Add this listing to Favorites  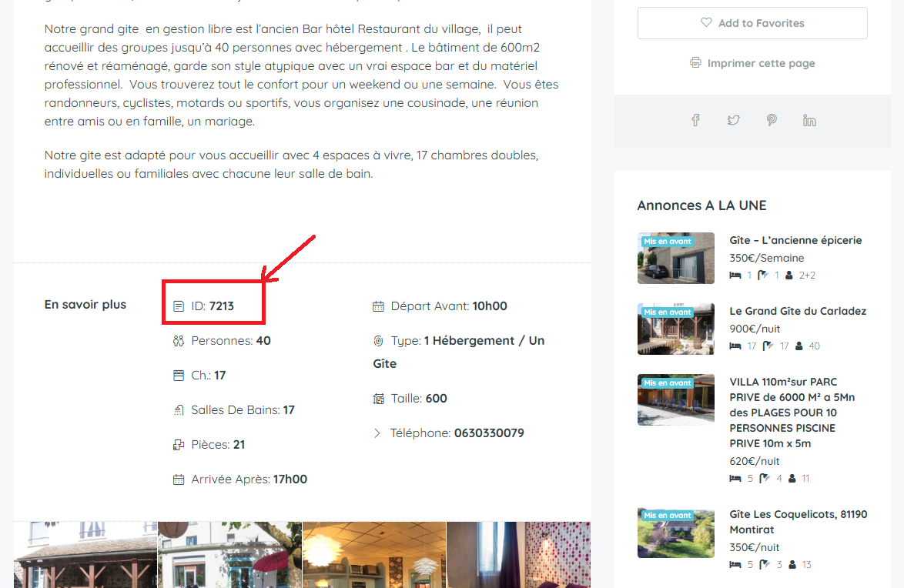pyautogui.click(x=752, y=23)
